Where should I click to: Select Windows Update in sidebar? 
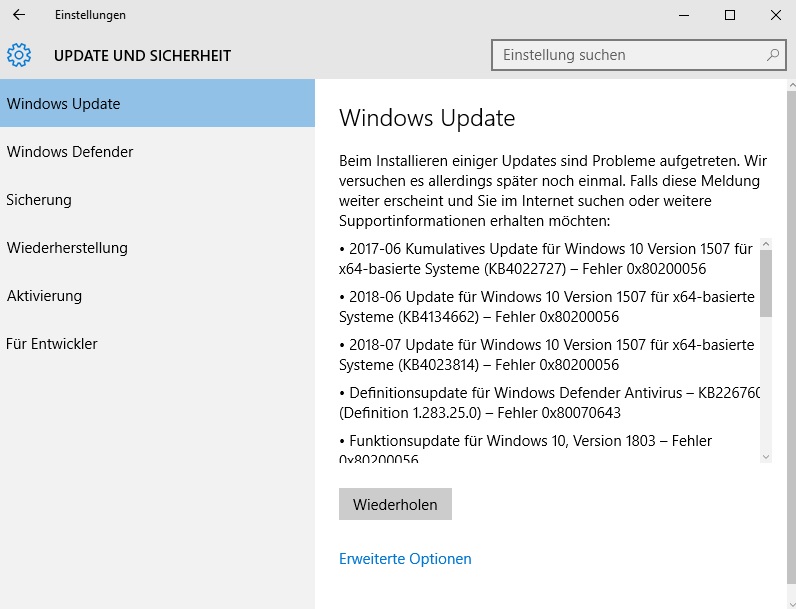[x=157, y=103]
